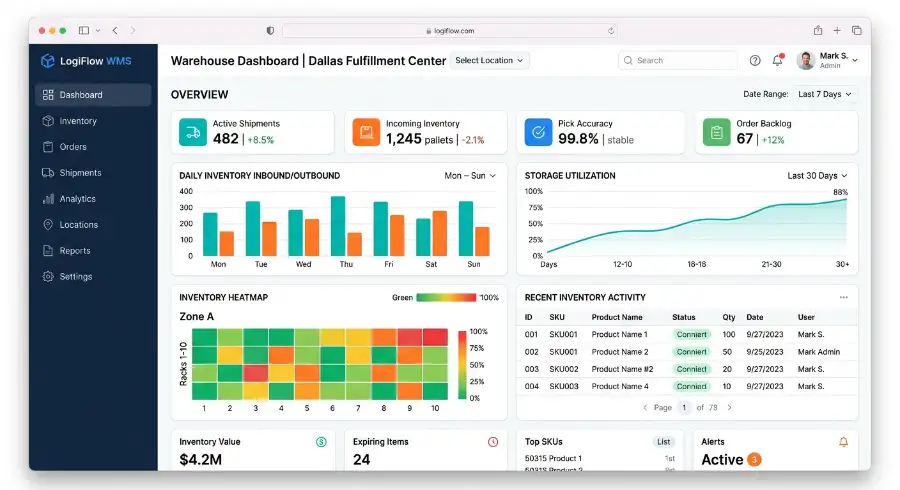The height and width of the screenshot is (490, 900).
Task: Click the Expiring Items clock icon
Action: (x=493, y=442)
